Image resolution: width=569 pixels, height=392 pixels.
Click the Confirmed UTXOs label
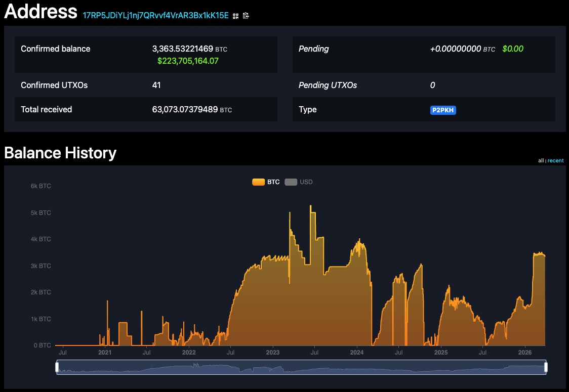54,85
